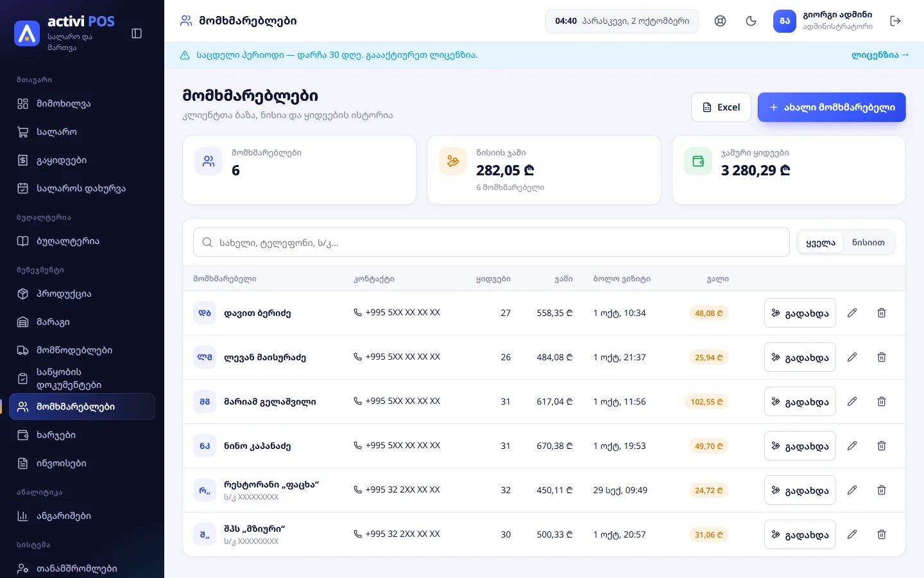Click the customer search input field

click(x=492, y=243)
